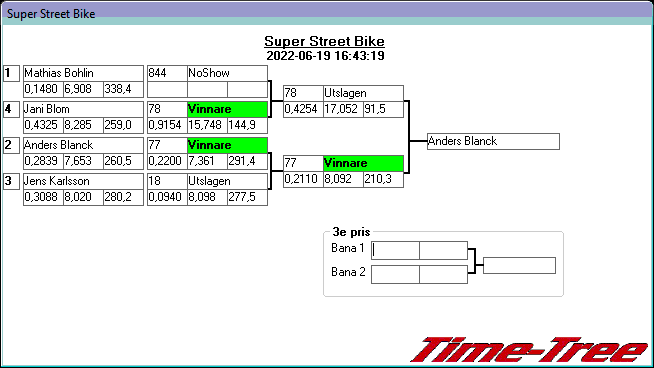Image resolution: width=654 pixels, height=368 pixels.
Task: Click the Jens Karlsson name field
Action: click(83, 181)
